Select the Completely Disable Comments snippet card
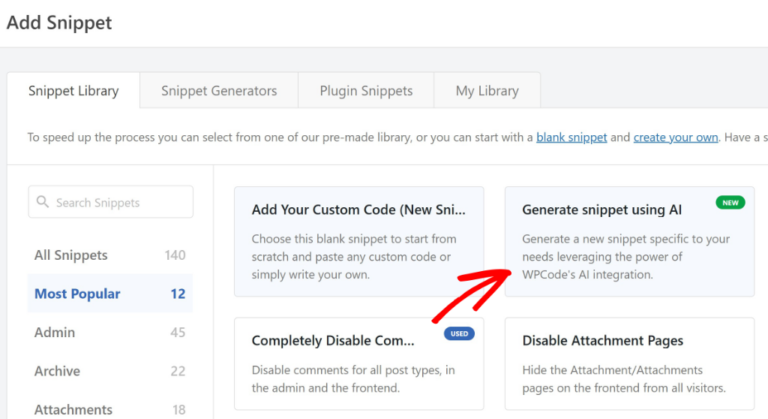Viewport: 768px width, 419px height. pos(359,364)
